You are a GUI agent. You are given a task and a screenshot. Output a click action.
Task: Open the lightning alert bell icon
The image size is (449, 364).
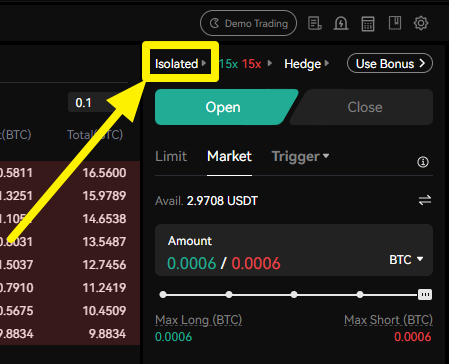[x=341, y=23]
